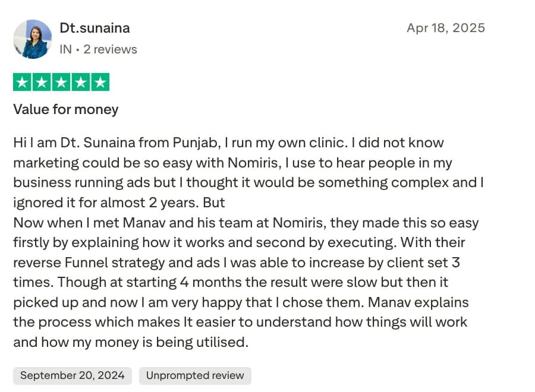Image resolution: width=535 pixels, height=392 pixels.
Task: Click the line starting "Hi I am Dt. Sunaina"
Action: [228, 143]
